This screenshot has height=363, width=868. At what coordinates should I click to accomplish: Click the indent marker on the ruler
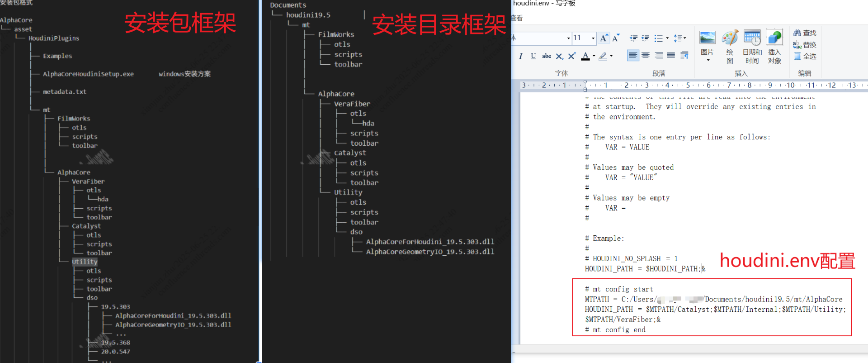coord(585,86)
